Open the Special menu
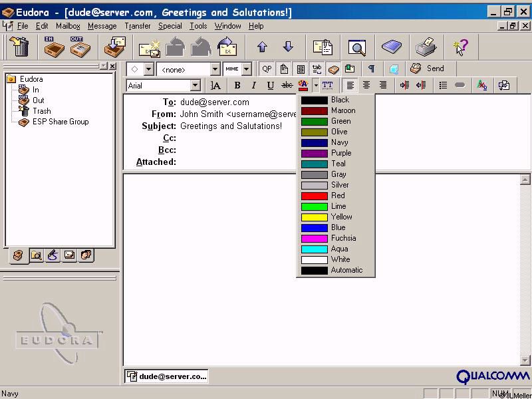This screenshot has height=399, width=532. tap(170, 26)
